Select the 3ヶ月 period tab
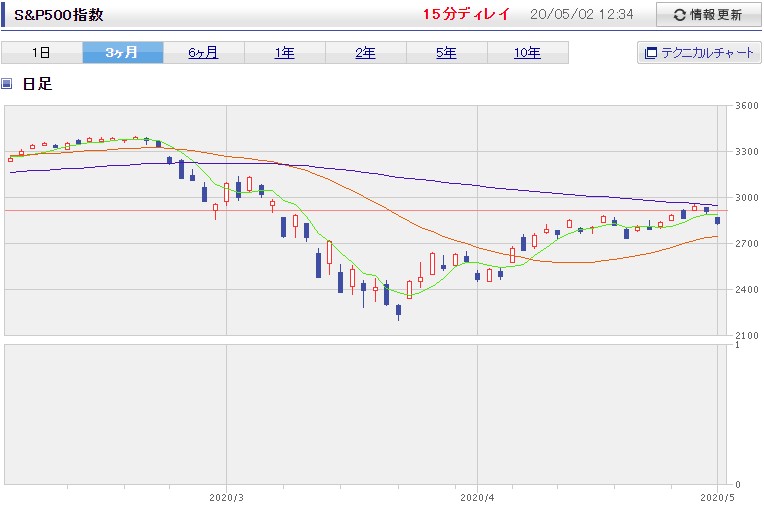This screenshot has height=511, width=764. (x=123, y=53)
